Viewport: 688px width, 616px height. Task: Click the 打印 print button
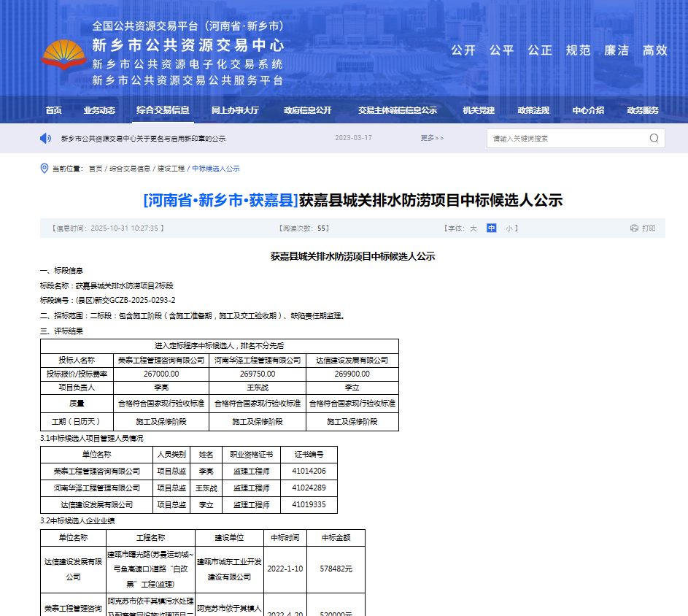[x=649, y=228]
